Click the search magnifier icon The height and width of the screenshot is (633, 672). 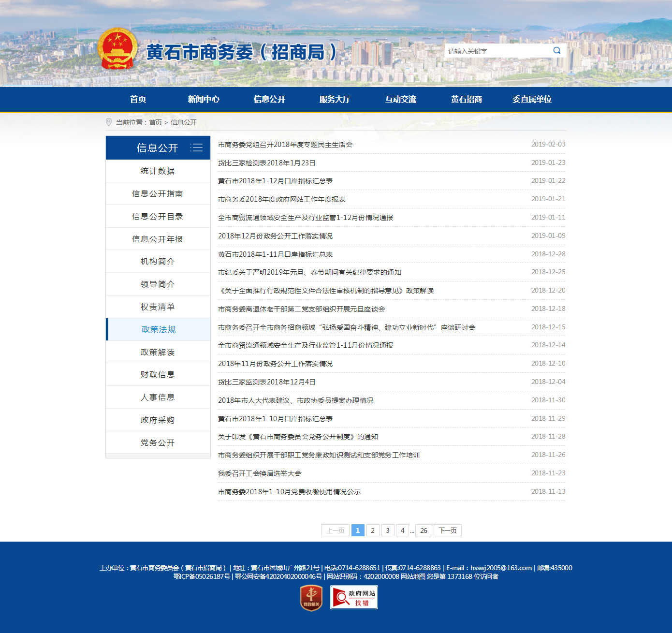pyautogui.click(x=557, y=51)
